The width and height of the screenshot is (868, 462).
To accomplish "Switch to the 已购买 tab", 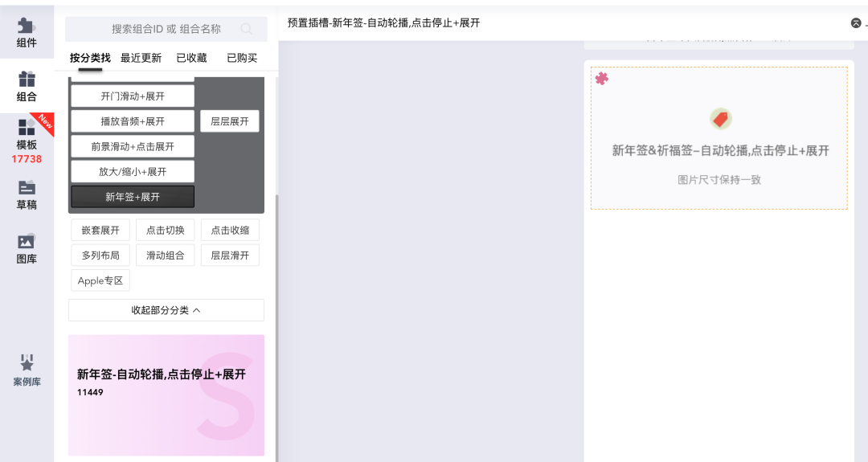I will 242,58.
